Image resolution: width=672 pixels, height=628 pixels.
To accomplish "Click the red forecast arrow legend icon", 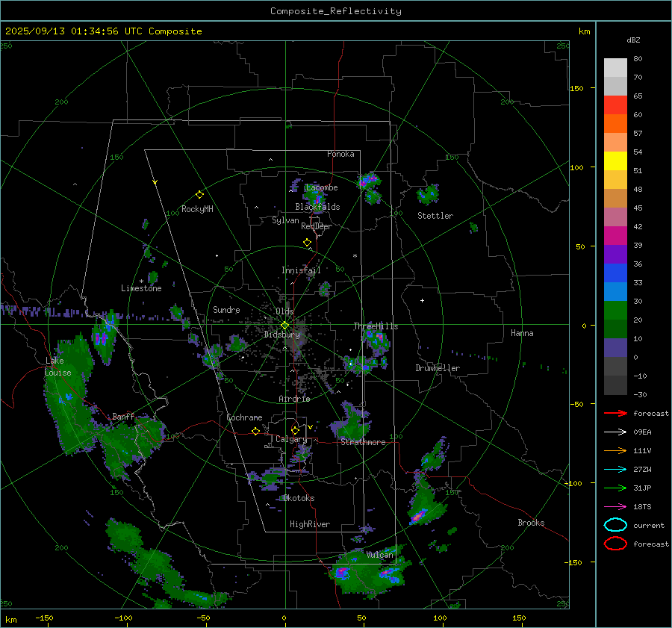I will tap(615, 413).
